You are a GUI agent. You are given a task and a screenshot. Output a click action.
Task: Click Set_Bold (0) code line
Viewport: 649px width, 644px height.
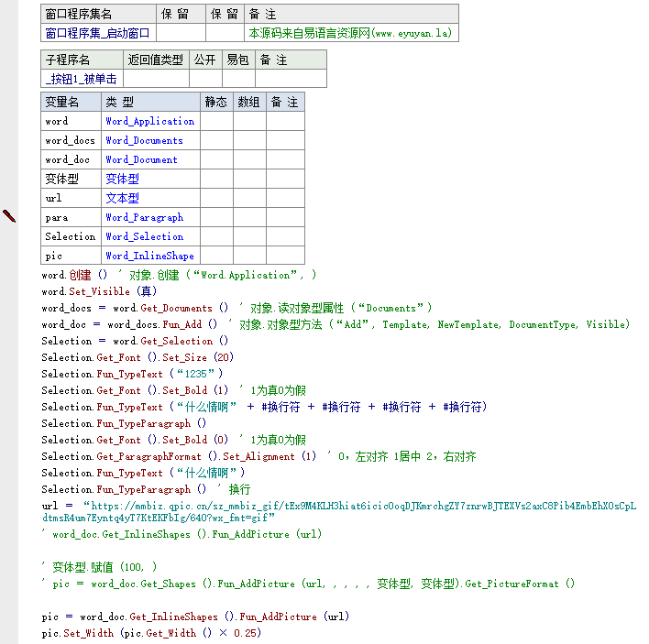[174, 440]
